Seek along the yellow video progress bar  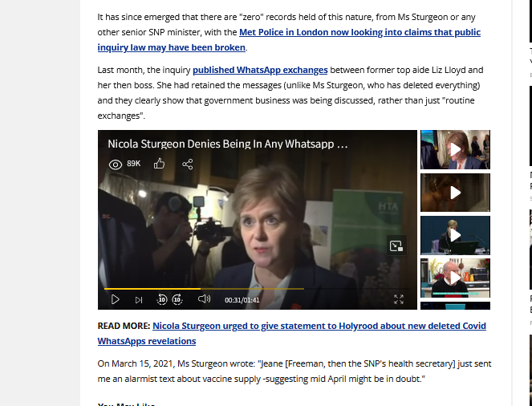[258, 289]
